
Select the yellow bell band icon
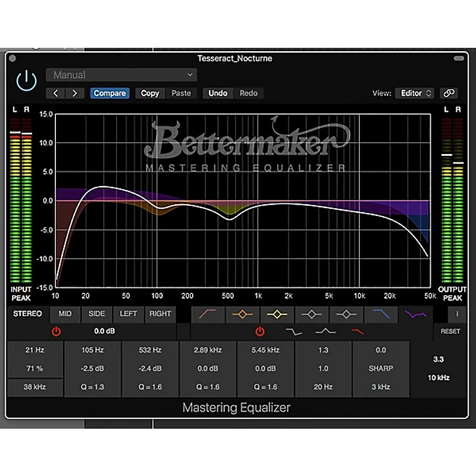pyautogui.click(x=277, y=314)
